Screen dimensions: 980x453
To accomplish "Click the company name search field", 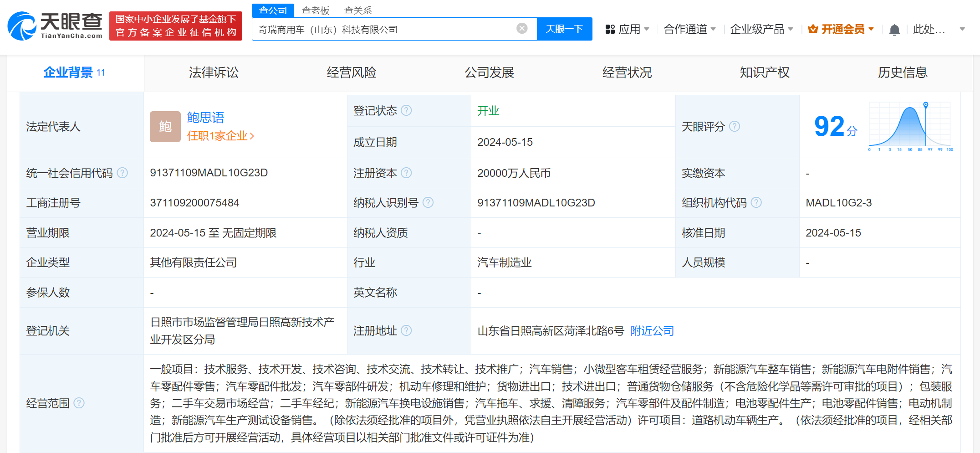I will (x=383, y=30).
